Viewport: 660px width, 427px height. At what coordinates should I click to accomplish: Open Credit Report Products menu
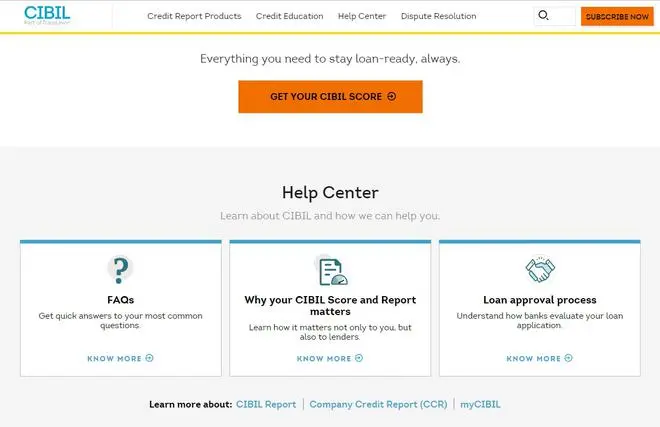194,16
